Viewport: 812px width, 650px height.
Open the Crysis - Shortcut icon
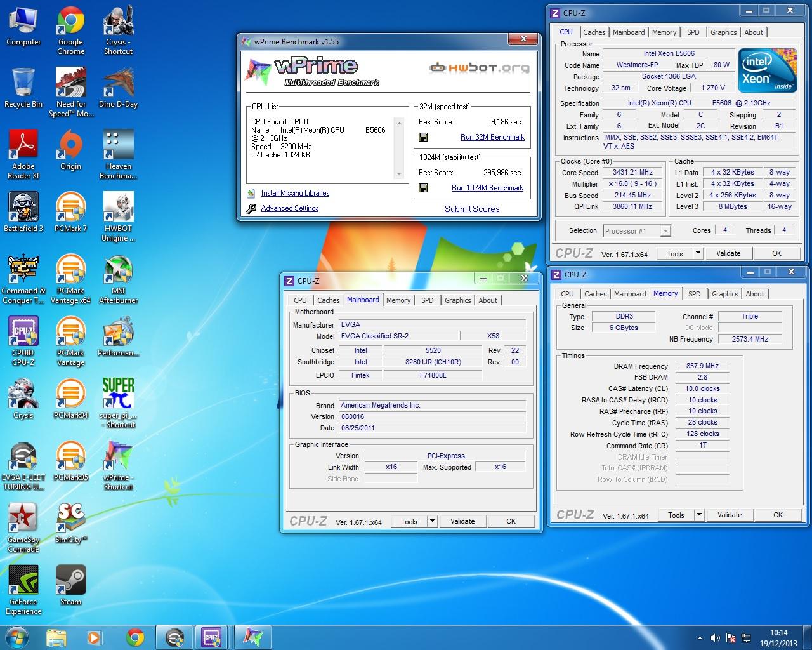119,30
